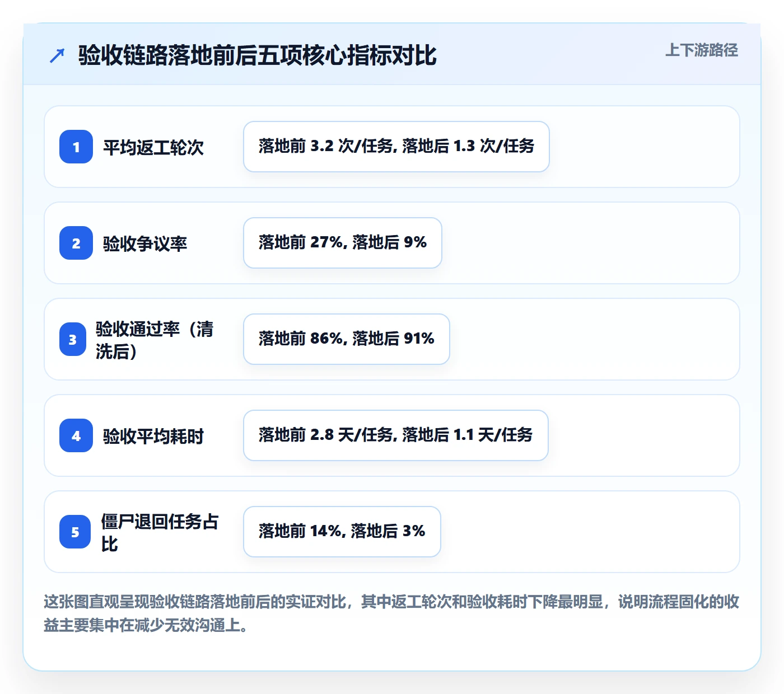
Task: Select the 验收通过率（清洗后） label
Action: [x=155, y=340]
